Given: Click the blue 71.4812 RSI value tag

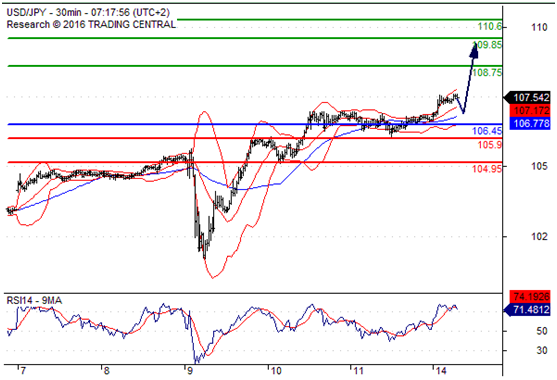Looking at the screenshot, I should click(527, 310).
